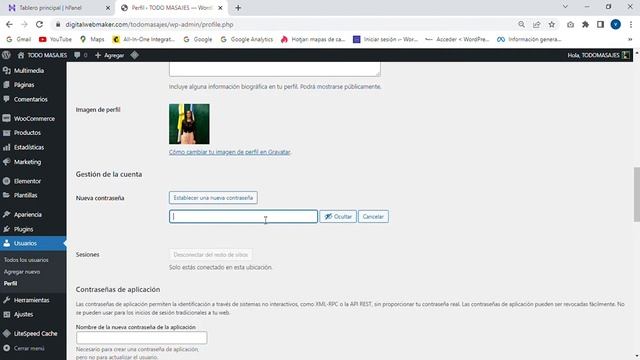Screen dimensions: 640x360
Task: Select Usuarios in sidebar
Action: (x=33, y=243)
